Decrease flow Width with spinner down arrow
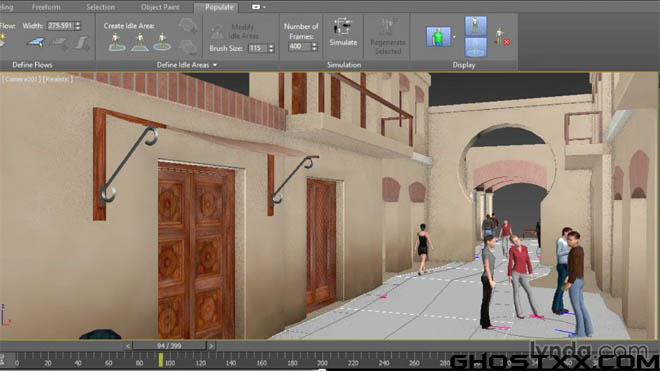 [77, 28]
